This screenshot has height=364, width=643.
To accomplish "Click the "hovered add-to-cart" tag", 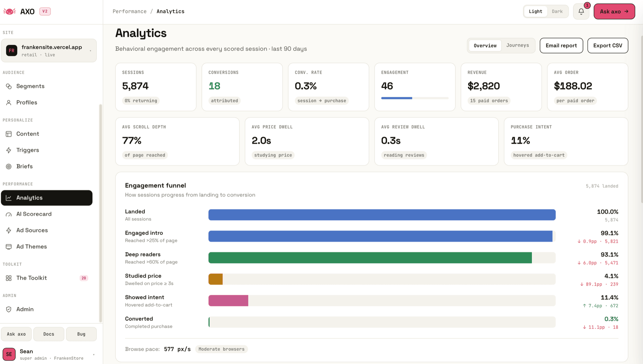I will (539, 155).
